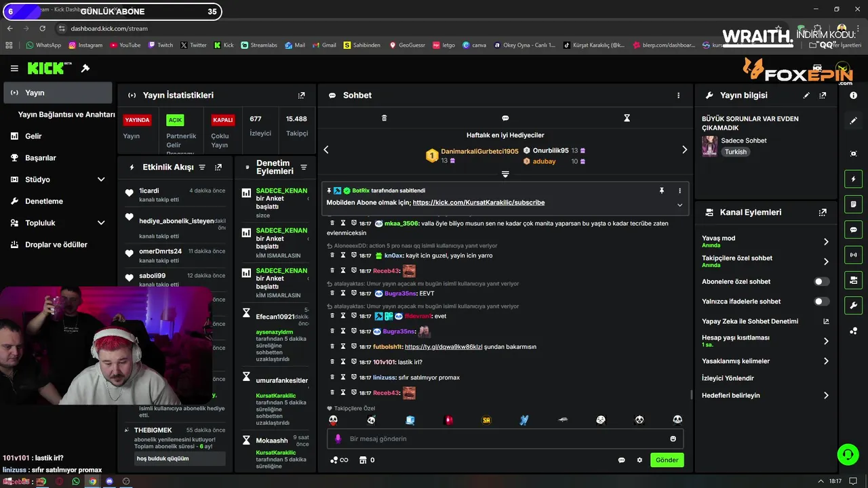This screenshot has width=868, height=488.
Task: Click the pin icon beside Kick logo
Action: (x=85, y=68)
